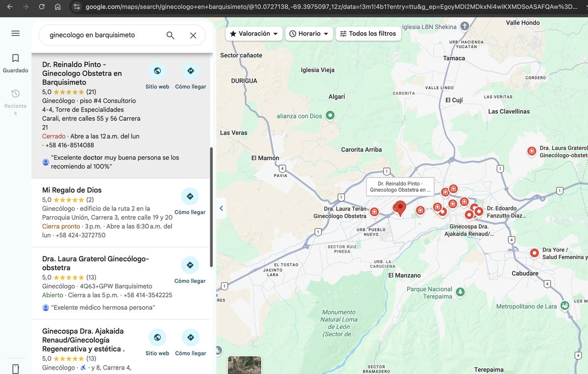Open Recientes history
Screen dimensions: 588x374
point(15,102)
